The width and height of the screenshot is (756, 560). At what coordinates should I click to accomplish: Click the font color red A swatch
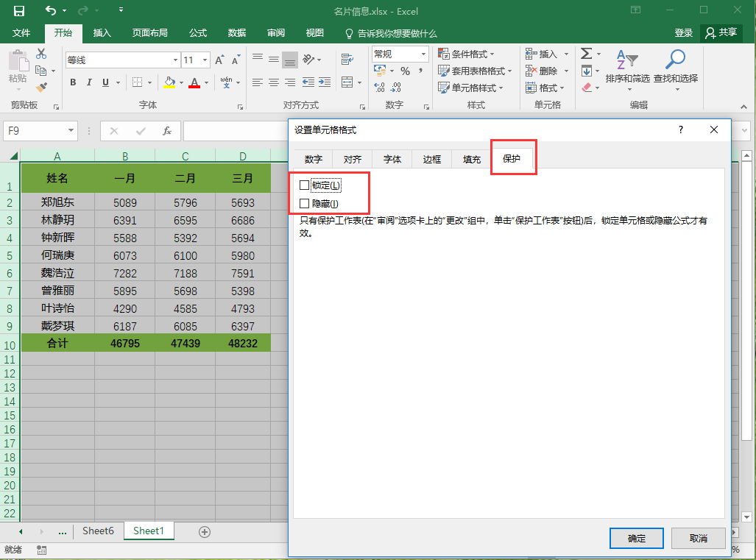(x=194, y=82)
